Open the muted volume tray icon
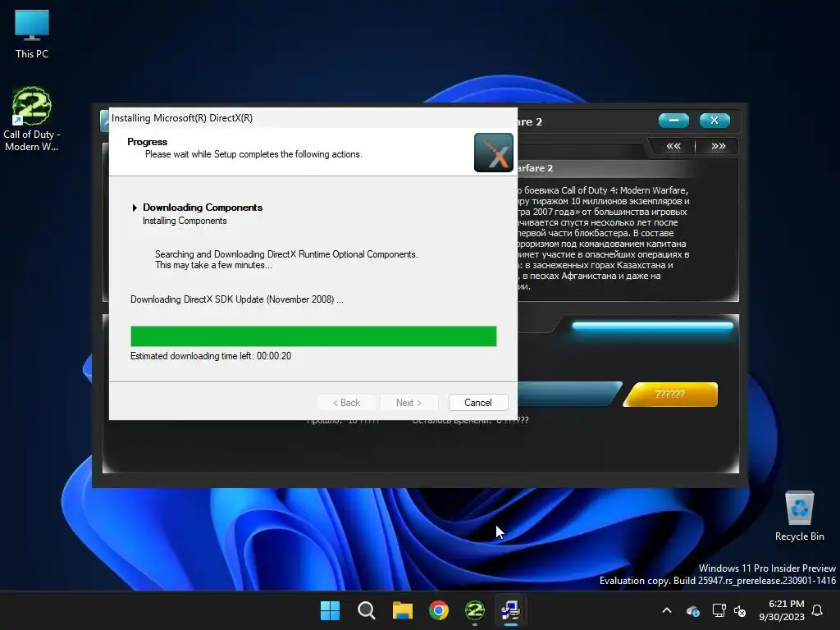 (740, 610)
